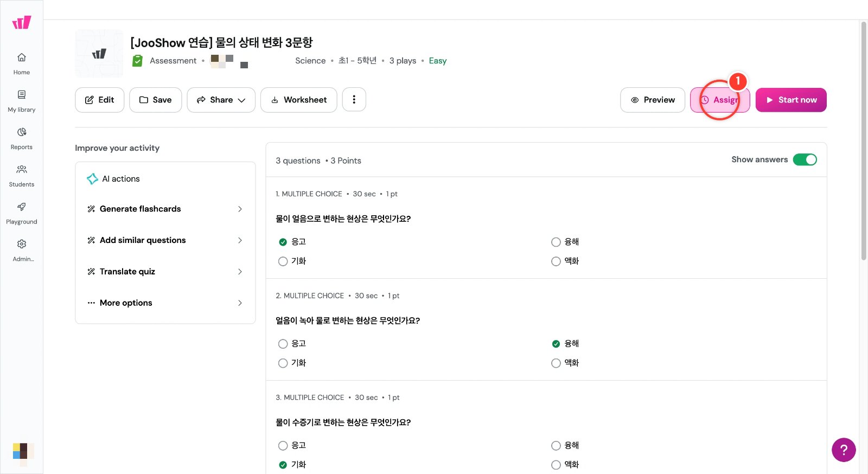Open the Share dropdown
Screen dimensions: 868x474
[x=221, y=100]
